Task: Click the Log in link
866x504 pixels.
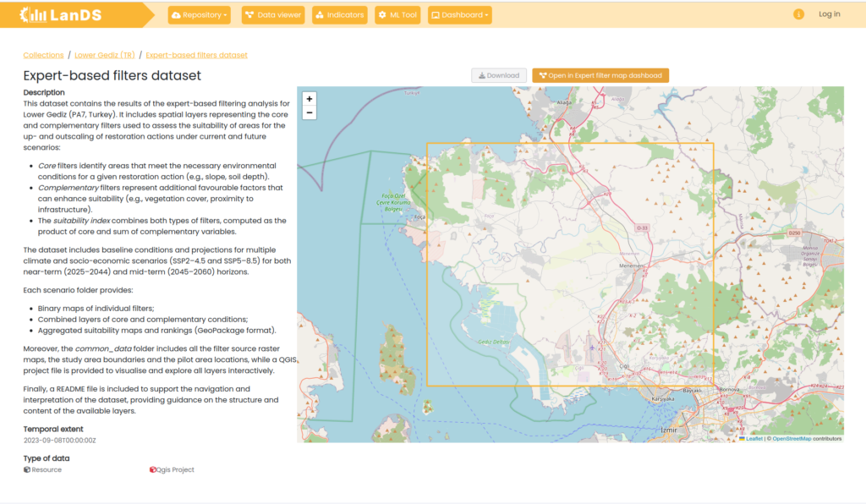Action: 829,14
